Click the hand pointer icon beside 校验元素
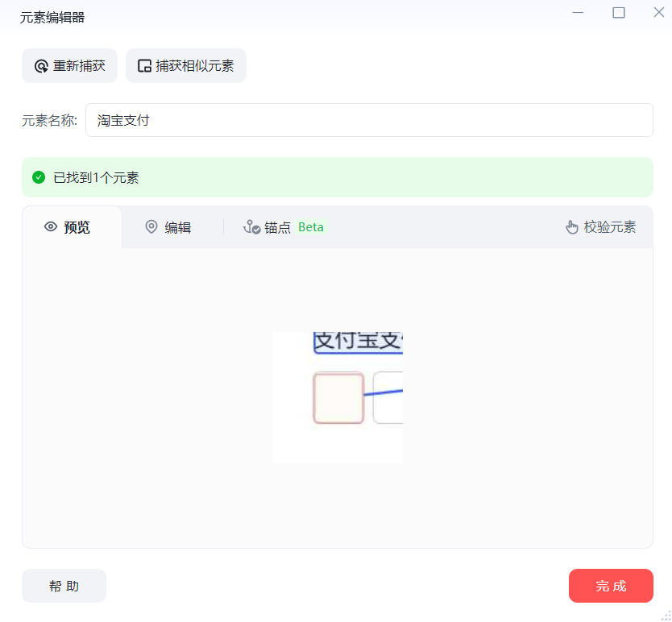The width and height of the screenshot is (672, 622). coord(572,226)
